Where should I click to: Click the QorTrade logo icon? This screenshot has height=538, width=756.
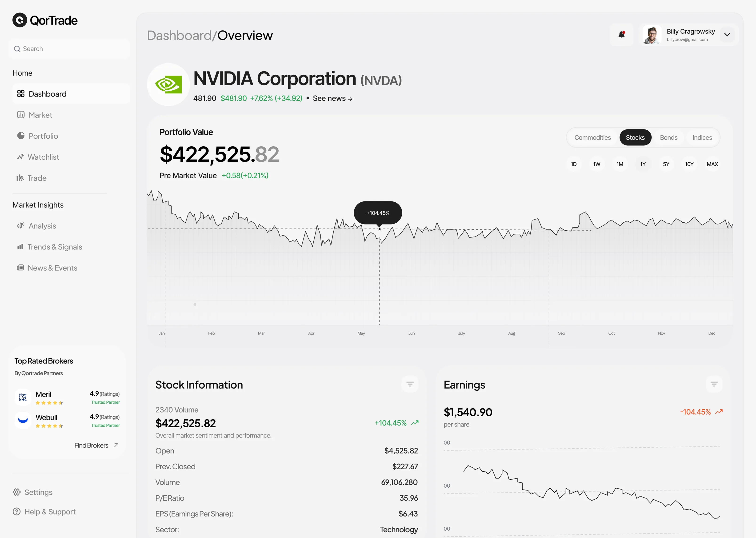click(x=20, y=20)
